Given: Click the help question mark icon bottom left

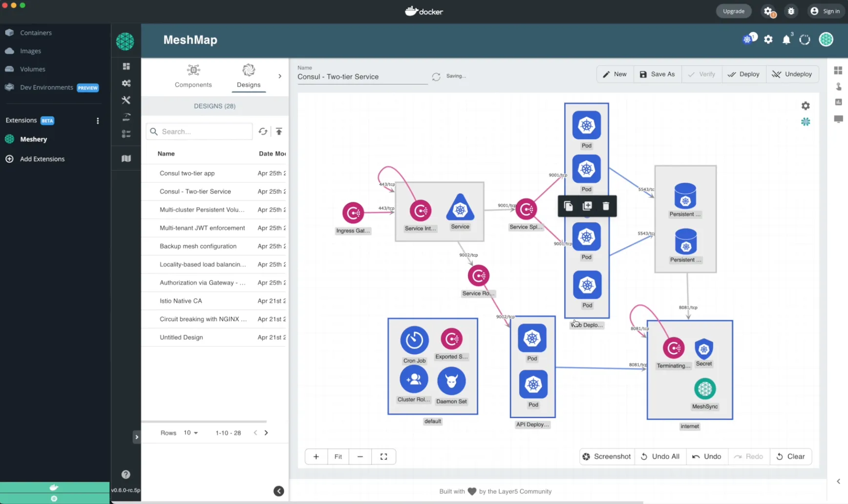Looking at the screenshot, I should [x=126, y=474].
